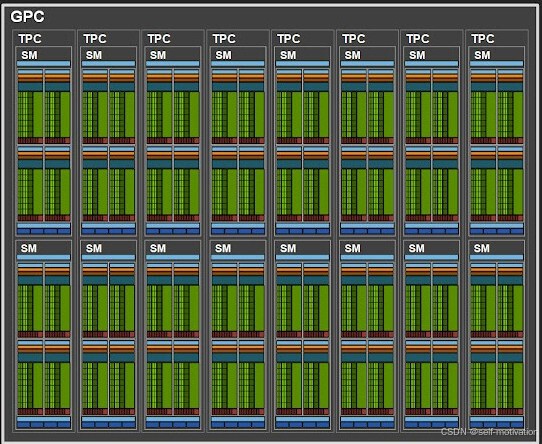Click the seventh TPC label
Image resolution: width=542 pixels, height=444 pixels.
point(418,39)
